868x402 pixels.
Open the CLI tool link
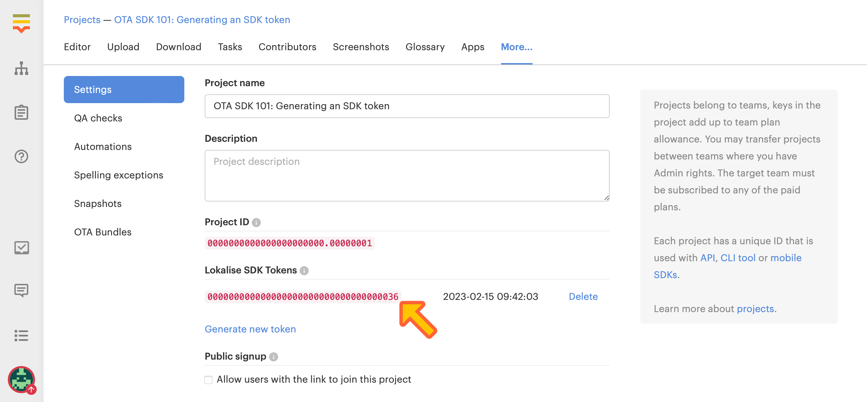738,258
